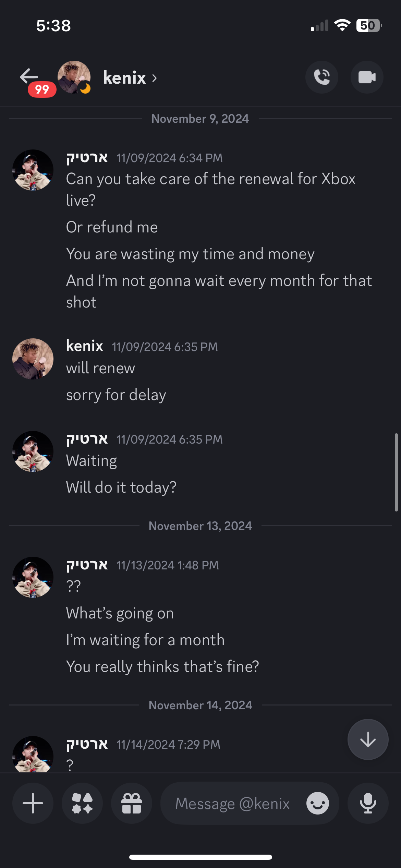
Task: Go back using the arrow icon
Action: (x=29, y=76)
